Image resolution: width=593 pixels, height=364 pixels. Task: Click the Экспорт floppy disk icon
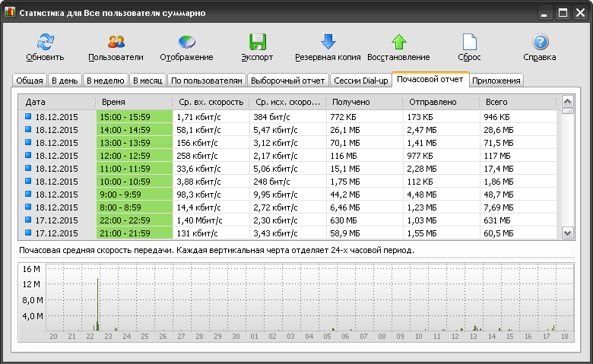tap(258, 42)
